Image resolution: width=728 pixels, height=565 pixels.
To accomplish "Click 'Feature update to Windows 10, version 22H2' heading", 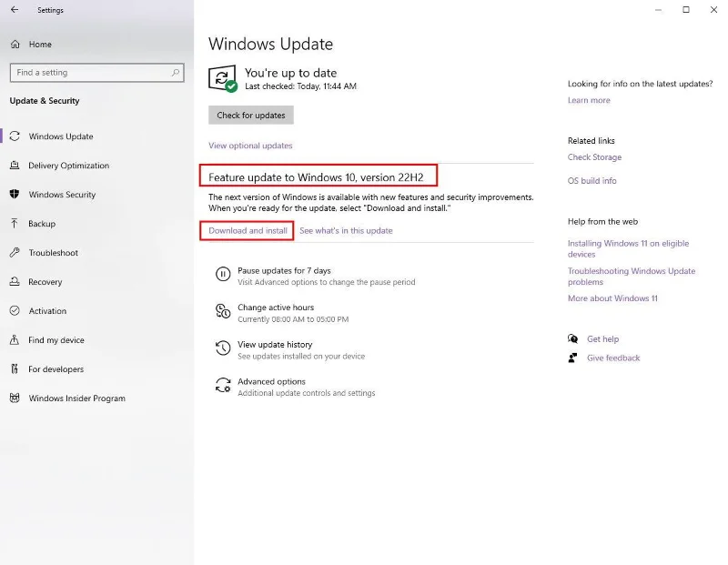I will [x=316, y=177].
